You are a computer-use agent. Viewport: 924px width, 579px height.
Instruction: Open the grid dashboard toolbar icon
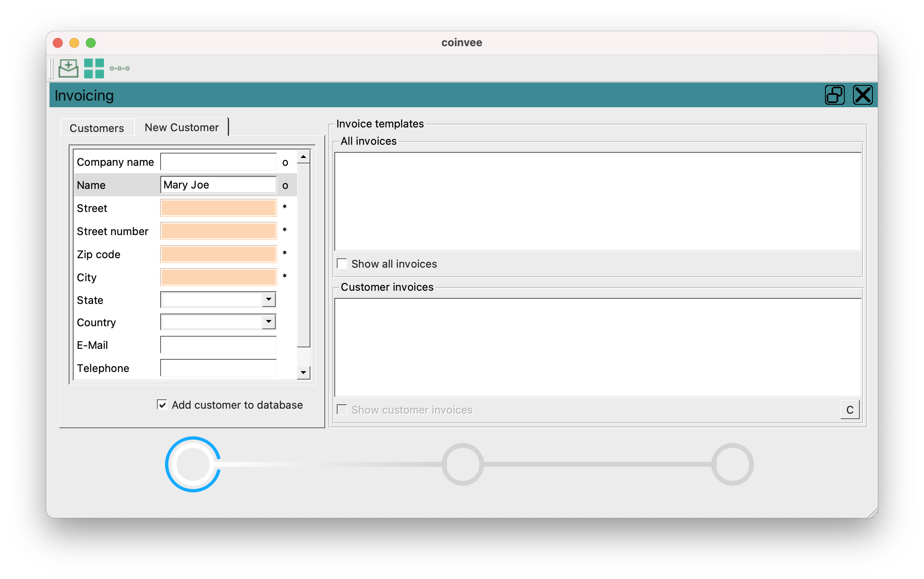94,68
